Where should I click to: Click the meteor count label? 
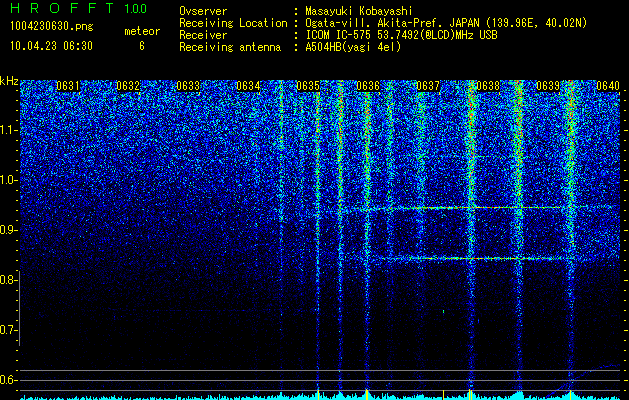click(142, 31)
